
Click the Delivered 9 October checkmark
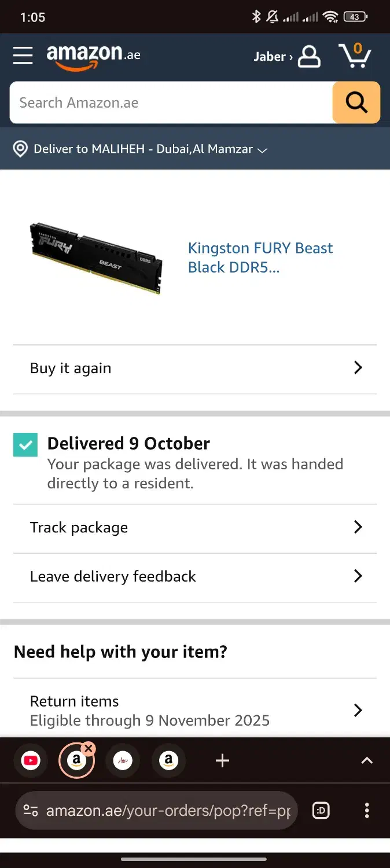tap(25, 445)
